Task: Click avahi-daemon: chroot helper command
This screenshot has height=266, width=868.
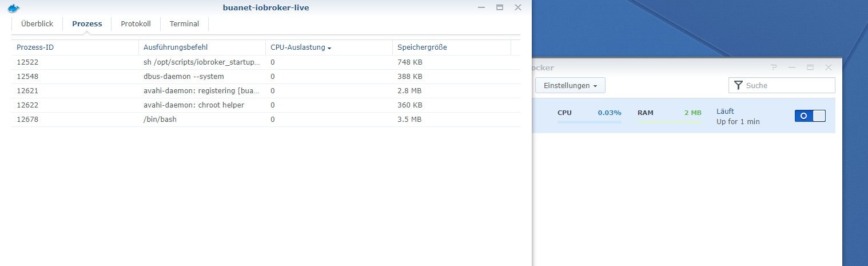Action: point(194,105)
